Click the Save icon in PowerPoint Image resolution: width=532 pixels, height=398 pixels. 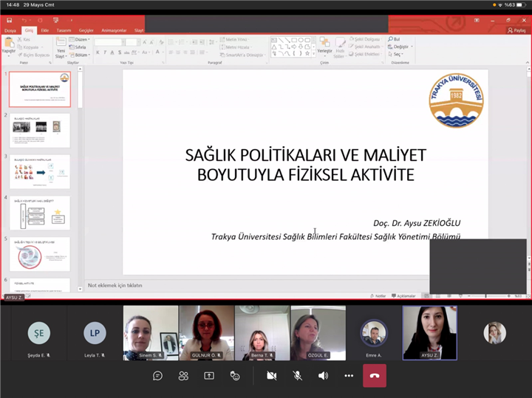[x=9, y=21]
